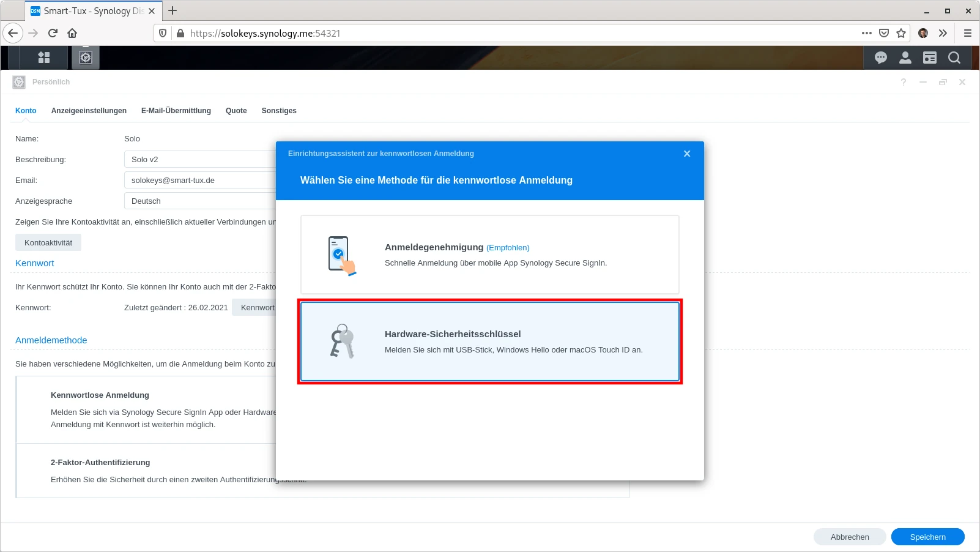
Task: Click the 'Zuletzt geändert : 26.02.2021' text
Action: (176, 308)
